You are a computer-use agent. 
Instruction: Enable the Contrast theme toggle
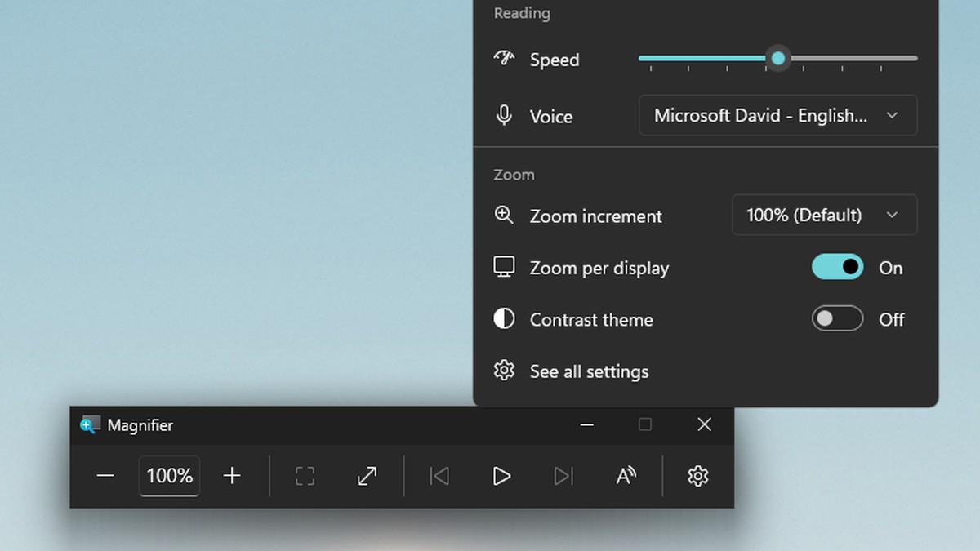point(837,318)
